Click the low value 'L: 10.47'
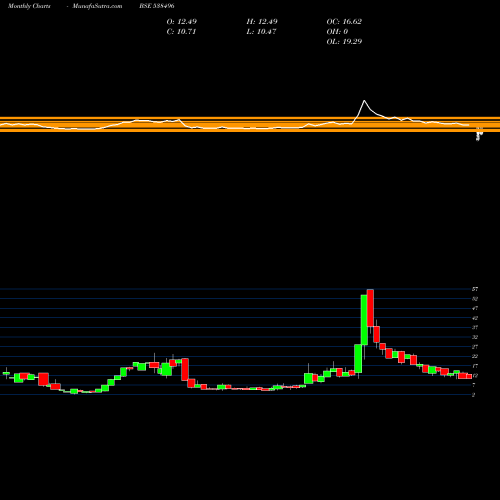The width and height of the screenshot is (500, 500). click(261, 32)
